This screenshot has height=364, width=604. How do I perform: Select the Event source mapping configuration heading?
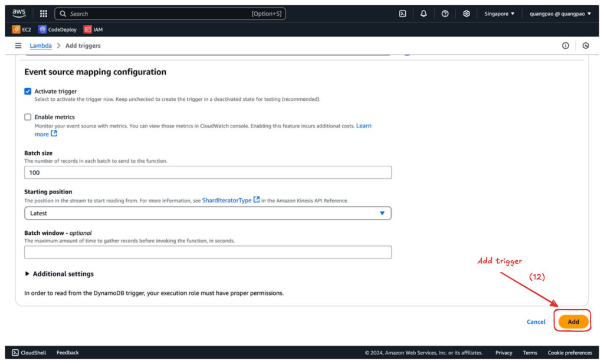point(95,72)
